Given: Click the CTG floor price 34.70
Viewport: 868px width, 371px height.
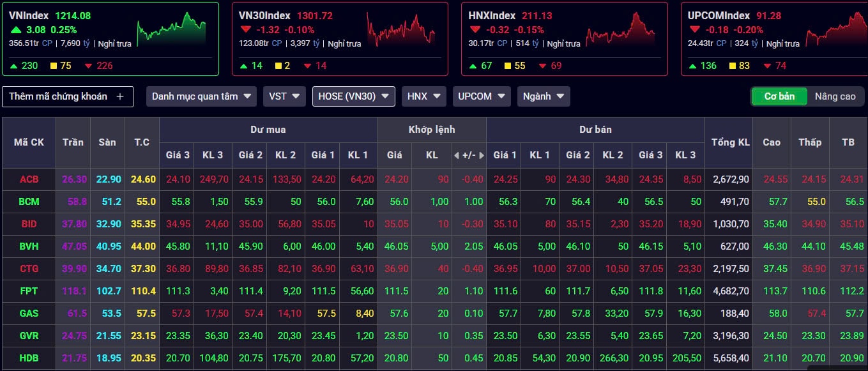Looking at the screenshot, I should pyautogui.click(x=109, y=269).
